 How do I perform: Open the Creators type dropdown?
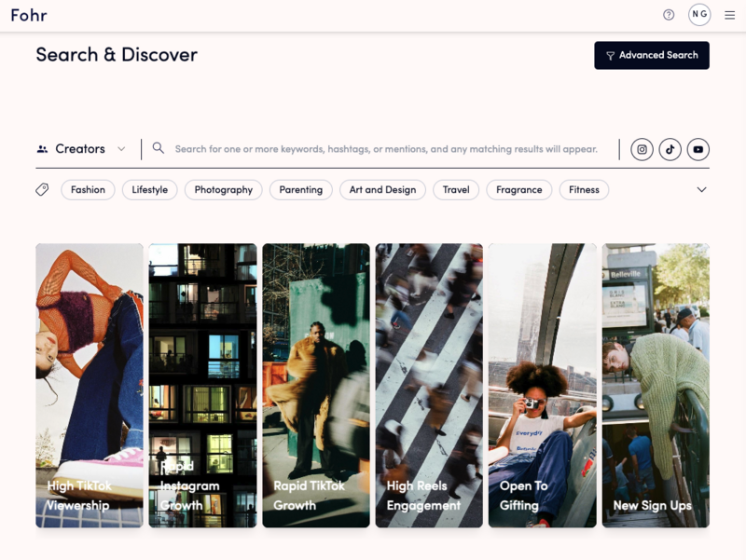pos(81,149)
